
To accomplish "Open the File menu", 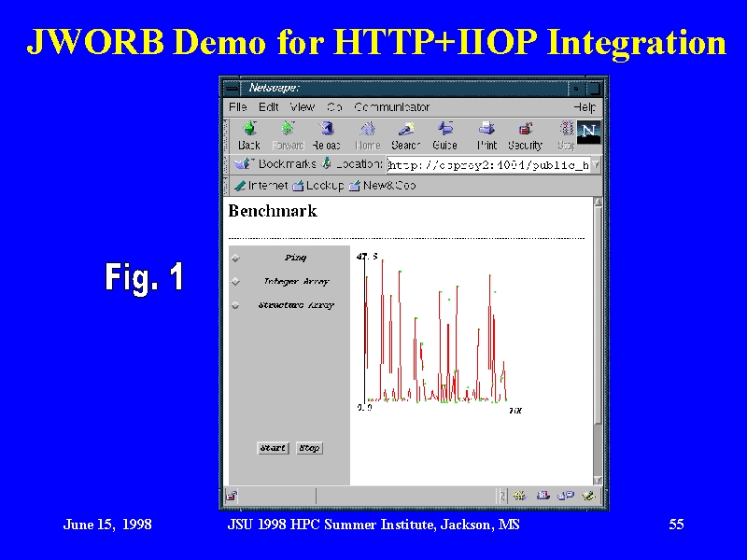I will click(x=238, y=107).
